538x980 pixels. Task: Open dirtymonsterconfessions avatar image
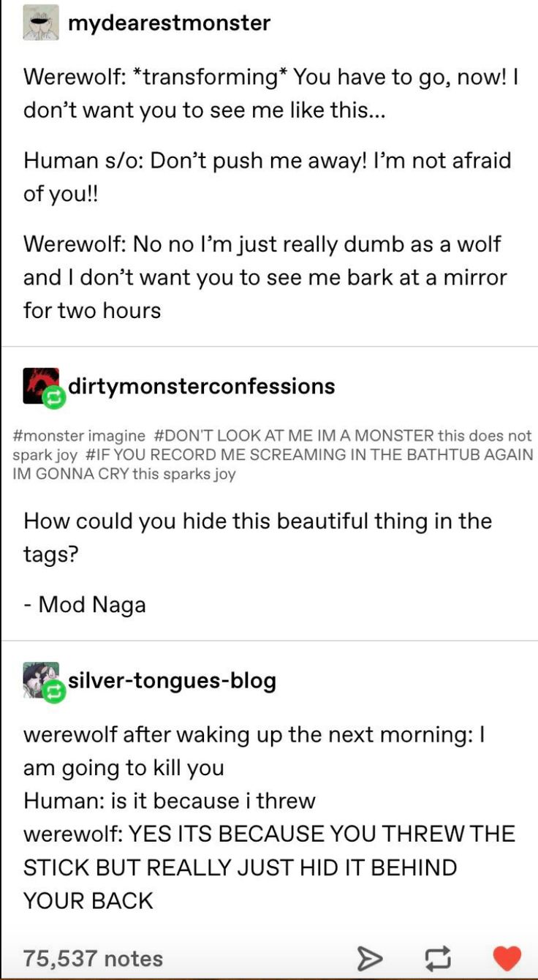(41, 385)
